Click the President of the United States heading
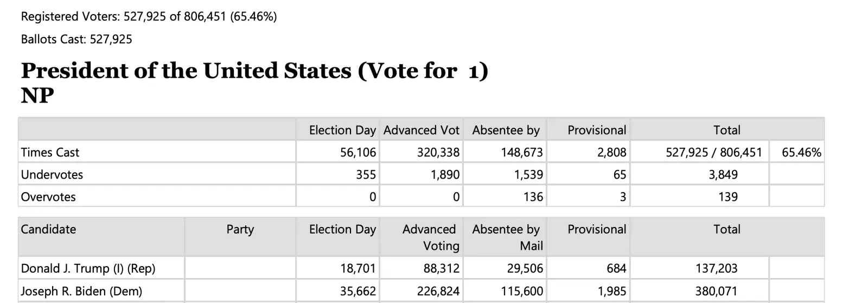 point(254,71)
